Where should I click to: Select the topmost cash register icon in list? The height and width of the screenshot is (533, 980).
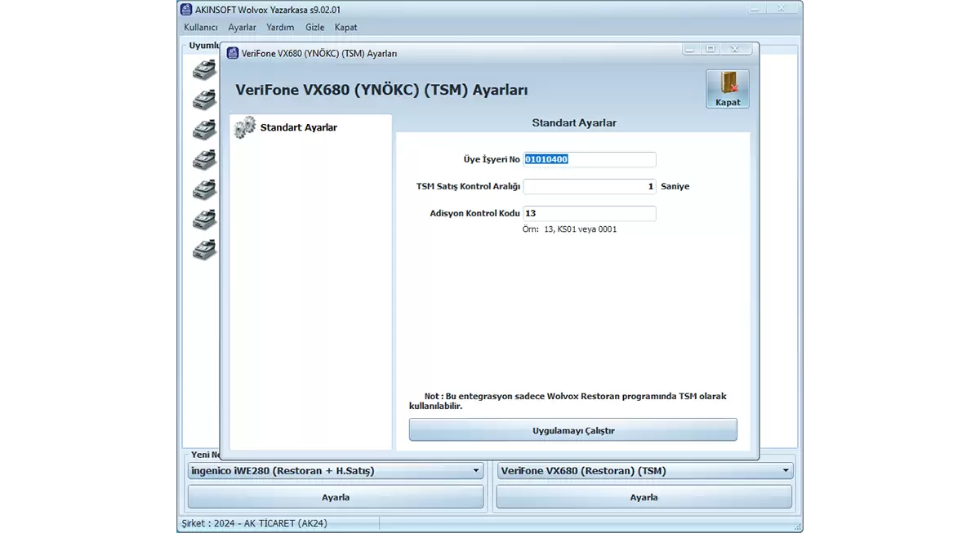[204, 70]
